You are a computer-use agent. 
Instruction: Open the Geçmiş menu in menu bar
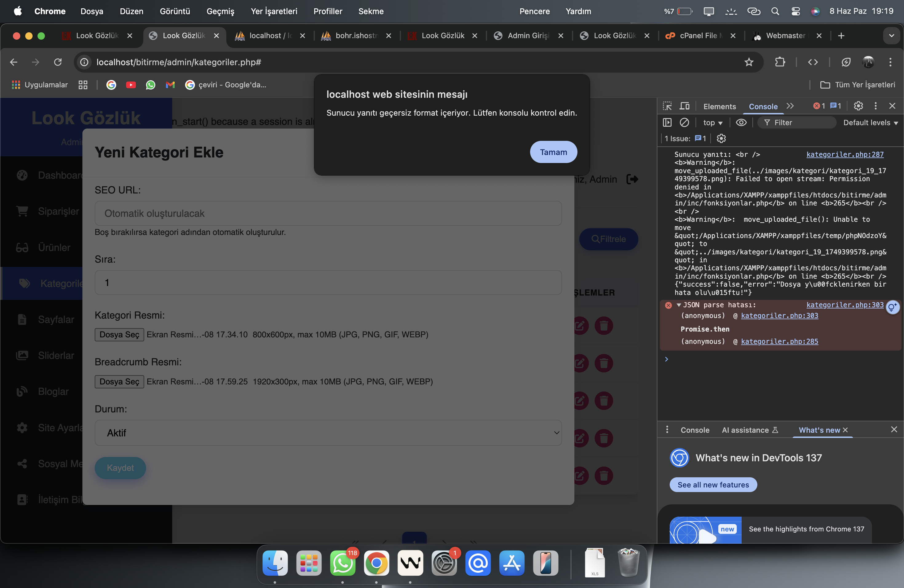click(220, 11)
